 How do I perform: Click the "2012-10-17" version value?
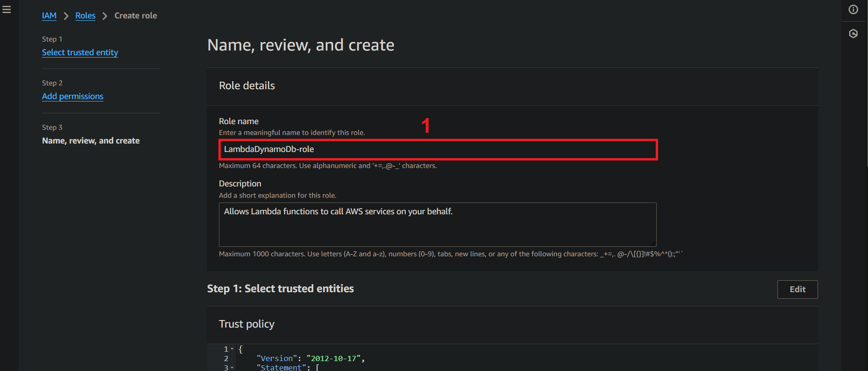(x=334, y=359)
